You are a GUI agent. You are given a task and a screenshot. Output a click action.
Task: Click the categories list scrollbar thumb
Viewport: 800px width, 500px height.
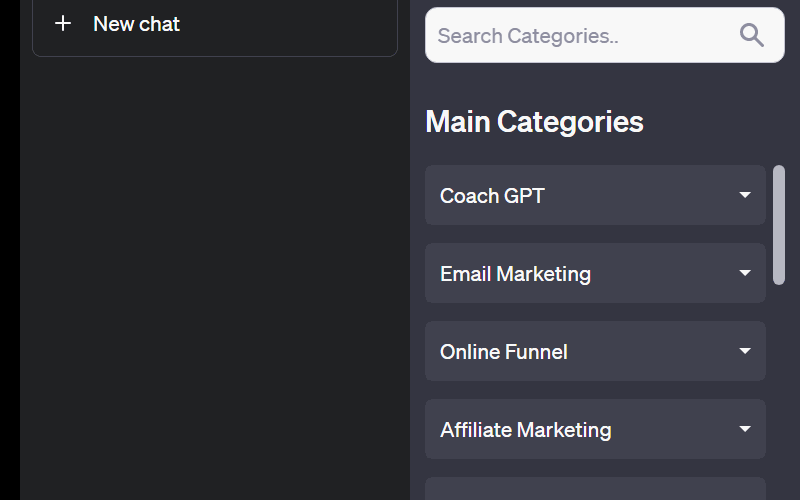(x=779, y=225)
